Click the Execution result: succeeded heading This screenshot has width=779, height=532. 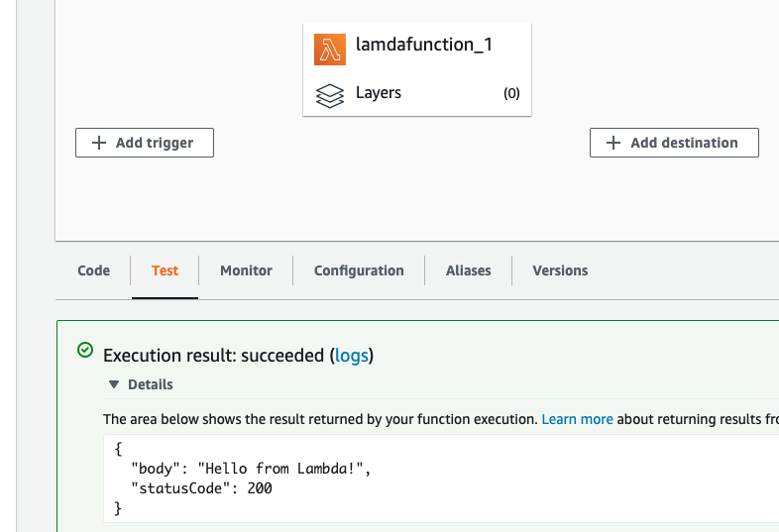click(213, 356)
